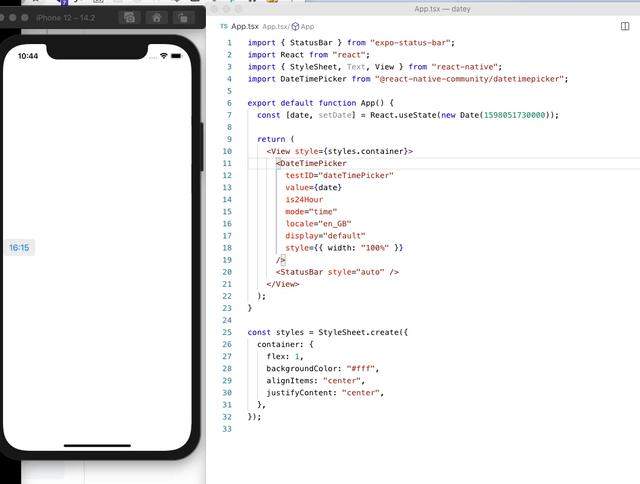Viewport: 640px width, 484px height.
Task: Rotate the device using the Simulator rotate icon
Action: (183, 18)
